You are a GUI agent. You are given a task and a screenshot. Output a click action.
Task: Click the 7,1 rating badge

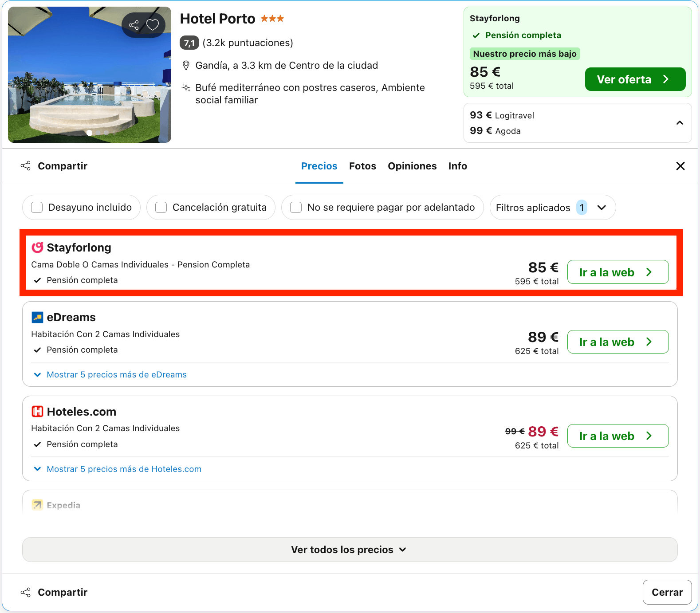[x=189, y=43]
